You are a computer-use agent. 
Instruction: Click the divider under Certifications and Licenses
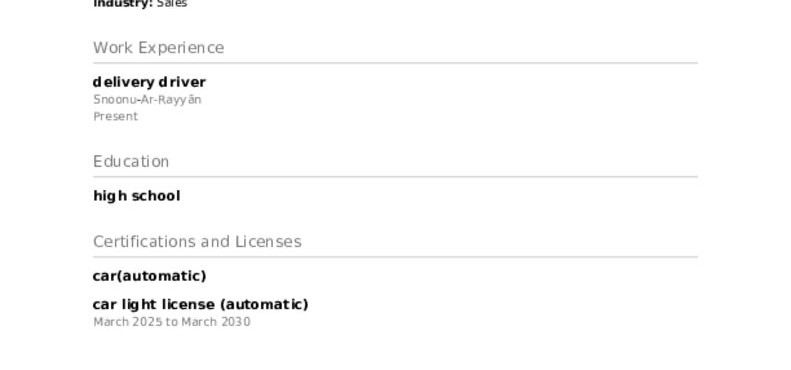396,257
